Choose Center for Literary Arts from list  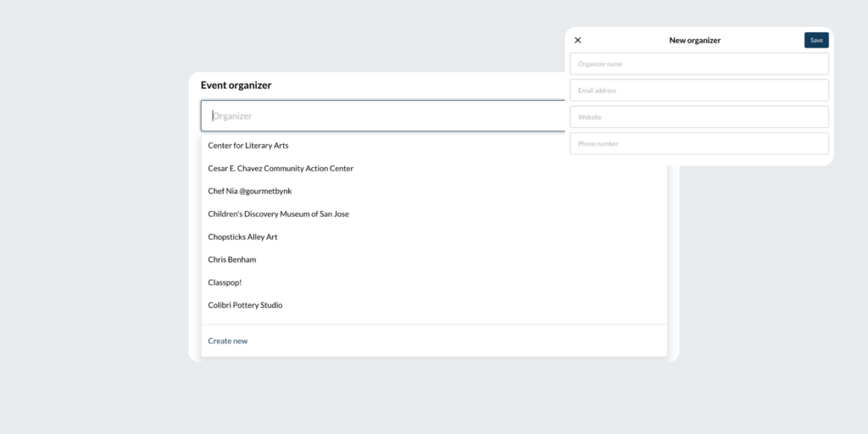pos(248,146)
